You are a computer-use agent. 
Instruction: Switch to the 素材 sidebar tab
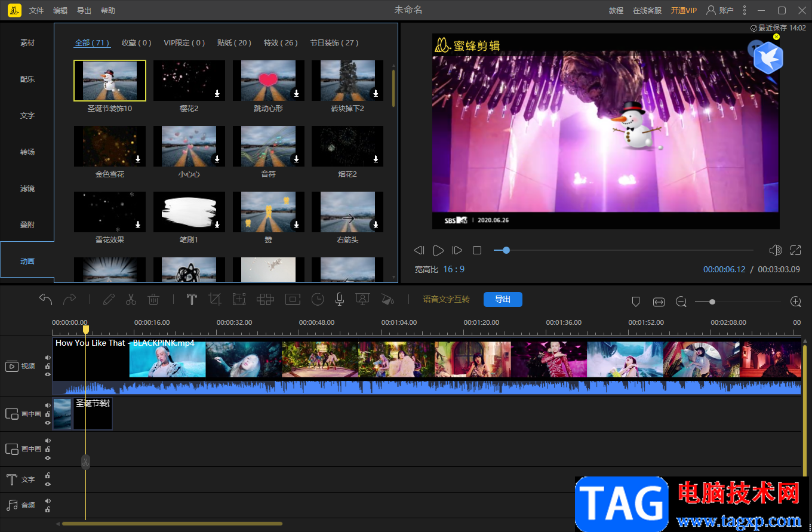coord(27,43)
